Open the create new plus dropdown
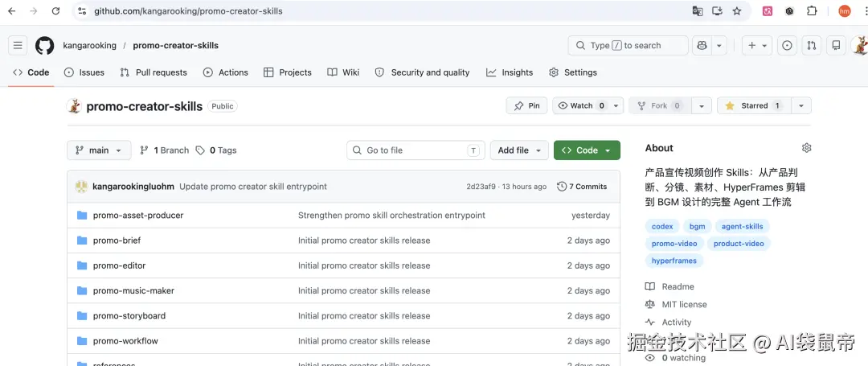868x366 pixels. 757,45
